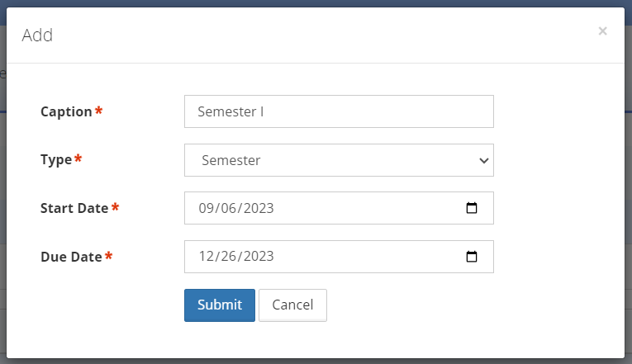
Task: Click the Type field label
Action: (x=56, y=160)
